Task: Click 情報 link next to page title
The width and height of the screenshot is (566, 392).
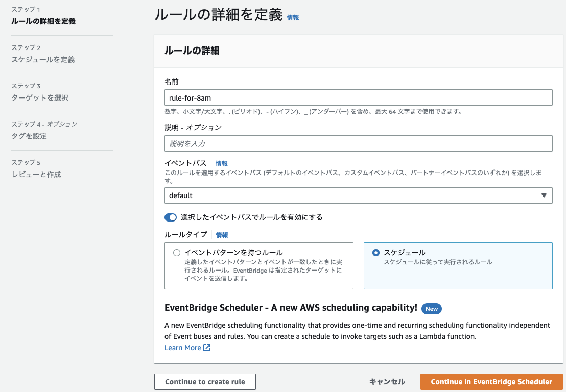Action: click(x=293, y=18)
